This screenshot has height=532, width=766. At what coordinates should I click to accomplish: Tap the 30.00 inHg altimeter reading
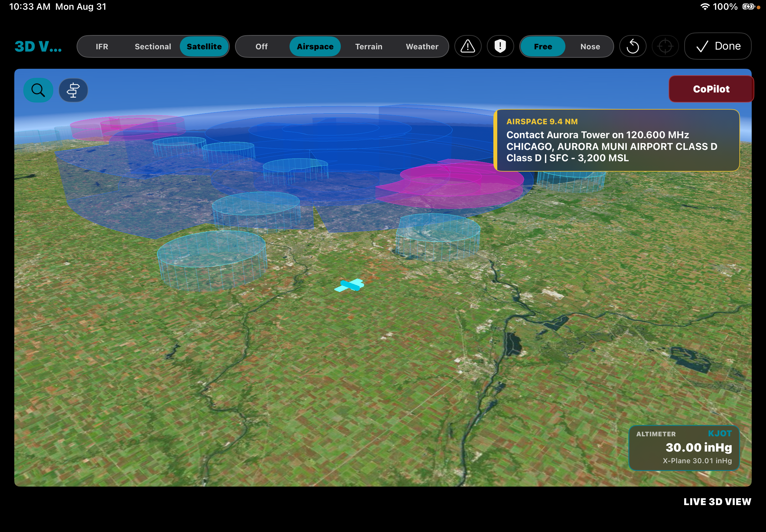698,447
